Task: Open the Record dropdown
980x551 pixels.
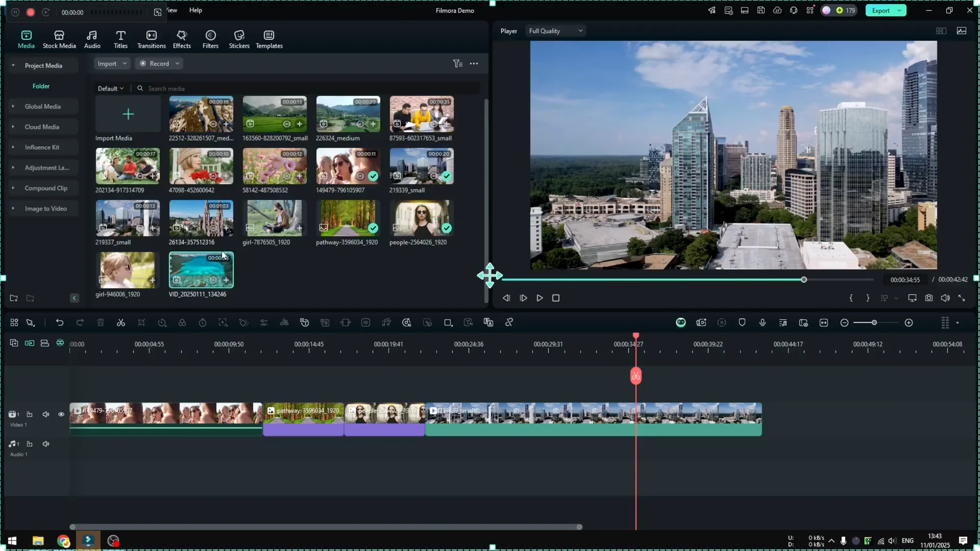Action: coord(159,64)
